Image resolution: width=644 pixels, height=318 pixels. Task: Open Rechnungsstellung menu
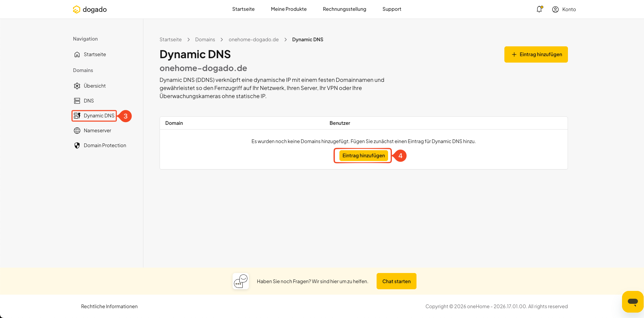pos(344,9)
